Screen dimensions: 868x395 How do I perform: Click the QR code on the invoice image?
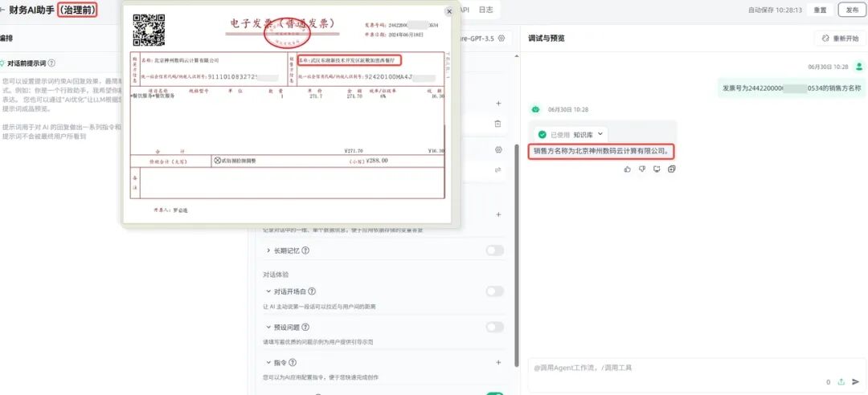(x=149, y=30)
